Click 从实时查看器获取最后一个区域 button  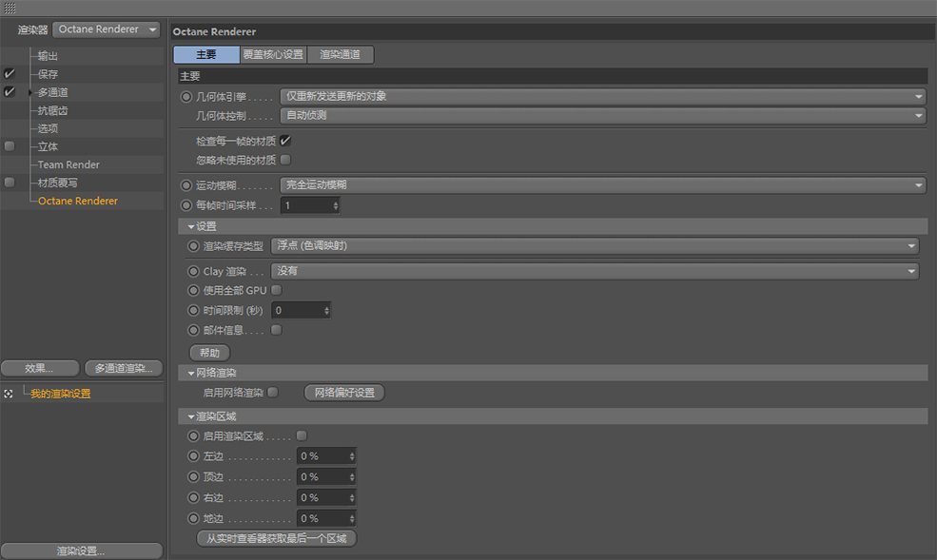click(277, 538)
